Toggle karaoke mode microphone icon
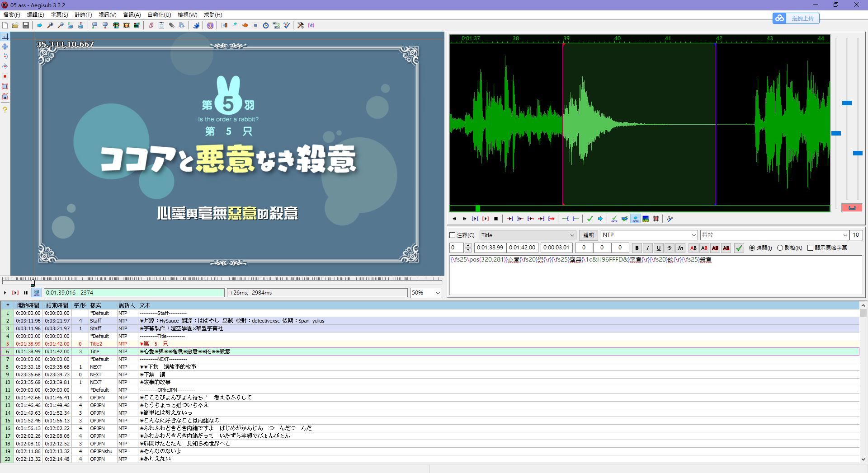 point(670,219)
